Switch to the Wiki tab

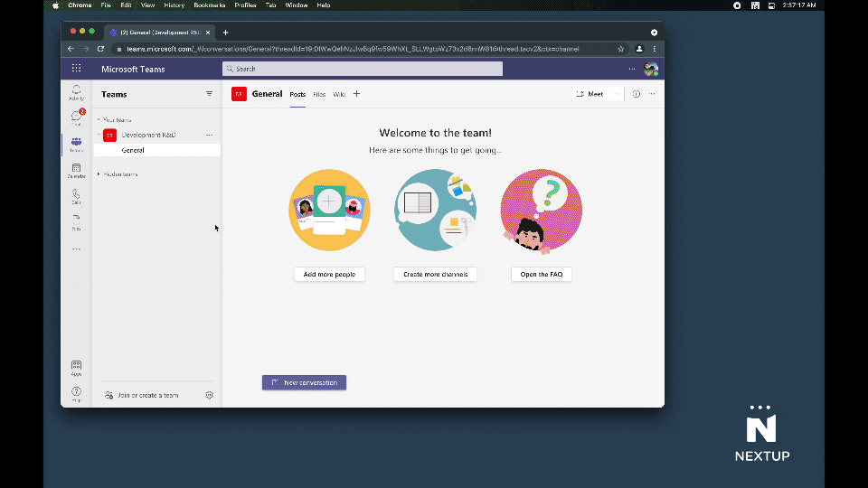point(339,95)
